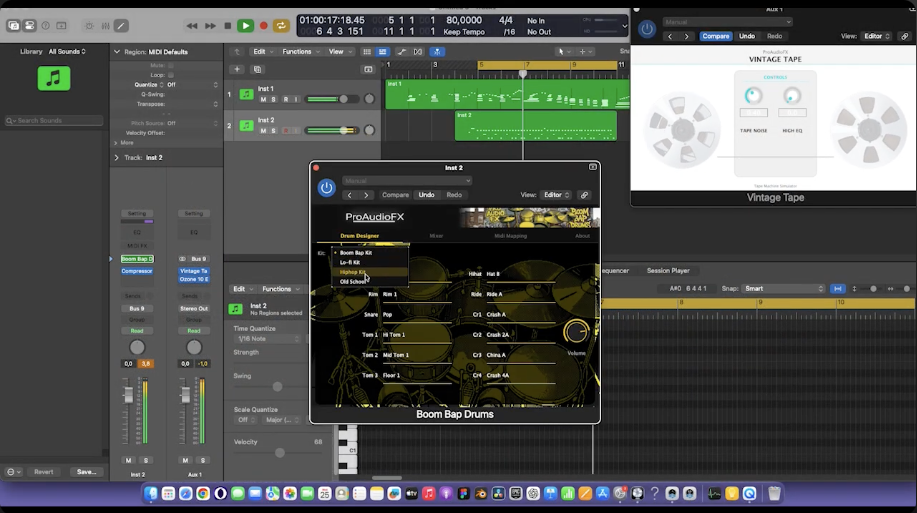Bypass Vintage Tape plugin with power button
917x513 pixels.
point(647,29)
